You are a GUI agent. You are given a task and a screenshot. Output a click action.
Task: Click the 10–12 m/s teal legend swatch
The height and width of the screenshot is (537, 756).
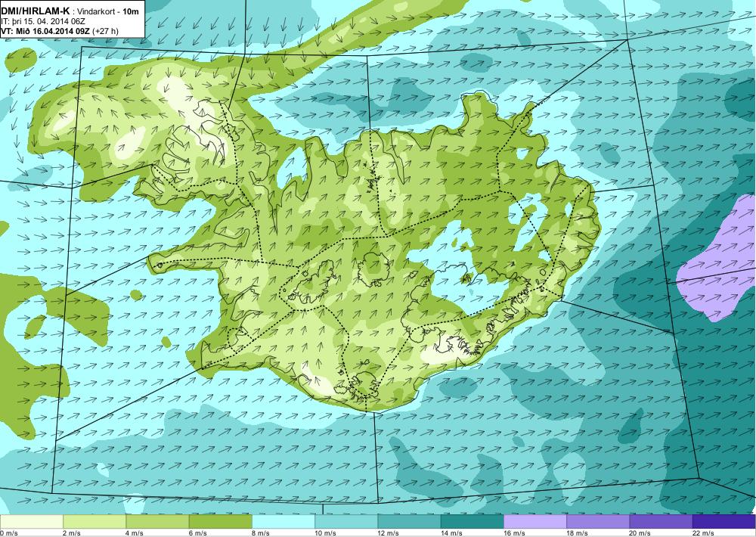coord(346,522)
